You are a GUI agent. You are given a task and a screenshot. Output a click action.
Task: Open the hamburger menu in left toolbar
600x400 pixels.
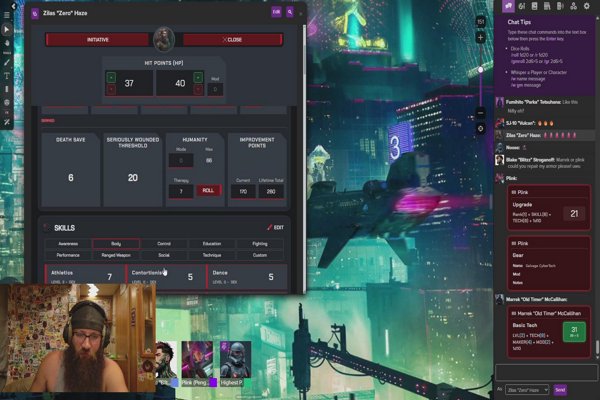pyautogui.click(x=7, y=15)
